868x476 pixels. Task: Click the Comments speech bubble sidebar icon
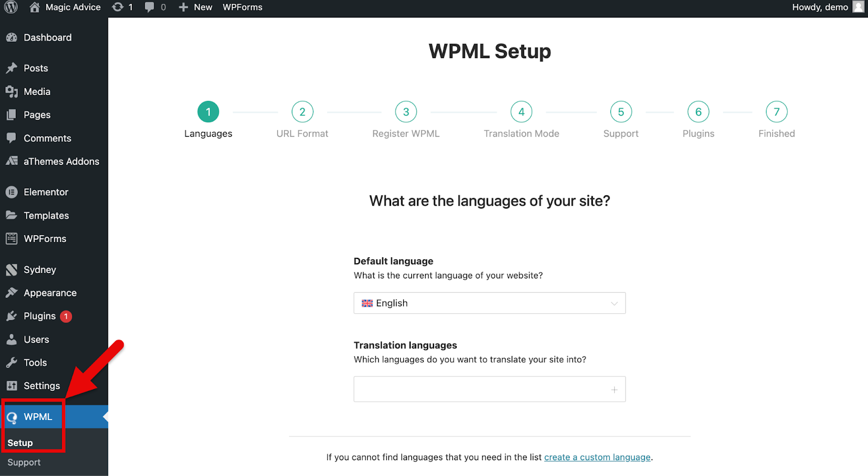tap(11, 138)
